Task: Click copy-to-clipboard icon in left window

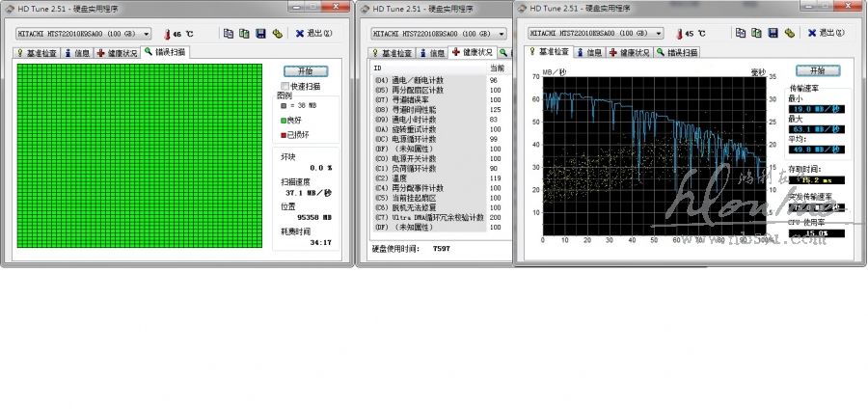Action: pos(229,33)
